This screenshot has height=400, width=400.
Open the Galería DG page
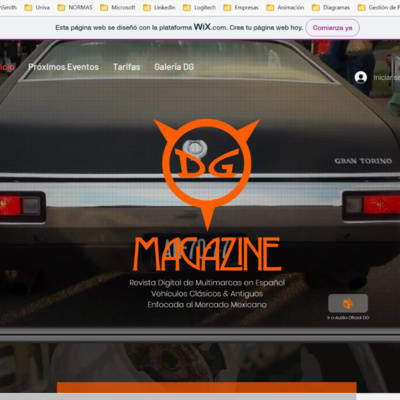pos(174,67)
